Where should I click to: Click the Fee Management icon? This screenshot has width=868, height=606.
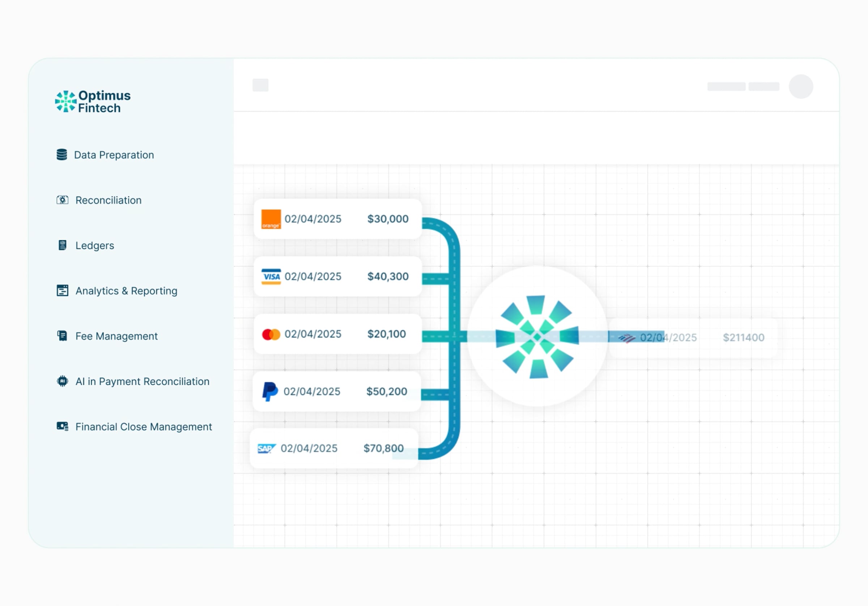62,336
